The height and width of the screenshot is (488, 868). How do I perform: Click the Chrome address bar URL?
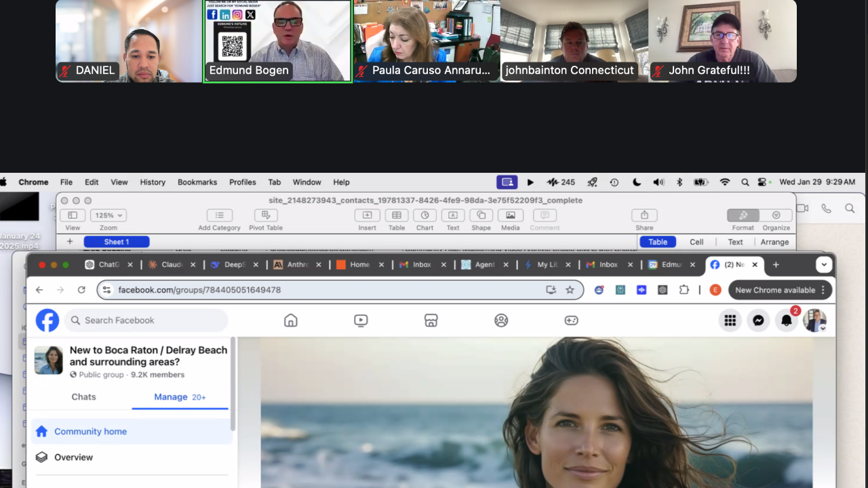click(x=199, y=290)
